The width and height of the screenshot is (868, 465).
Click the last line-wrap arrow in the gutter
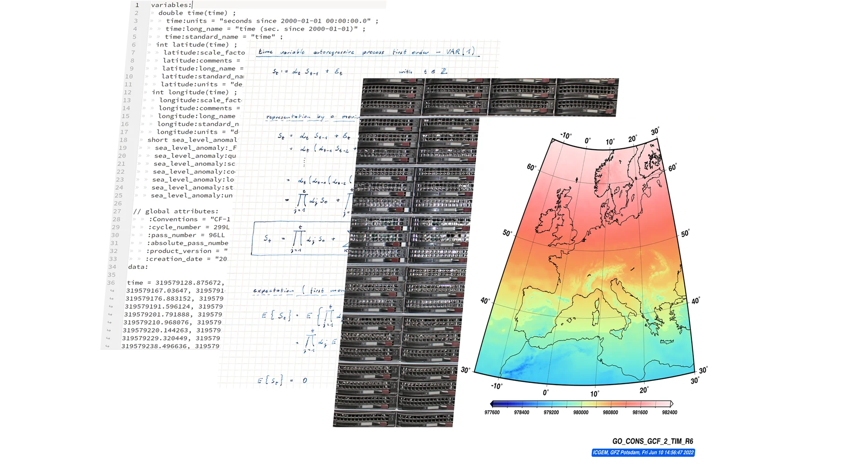(107, 346)
